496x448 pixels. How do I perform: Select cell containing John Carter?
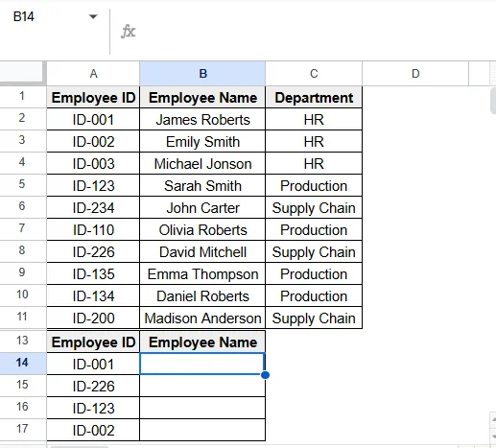pos(202,207)
